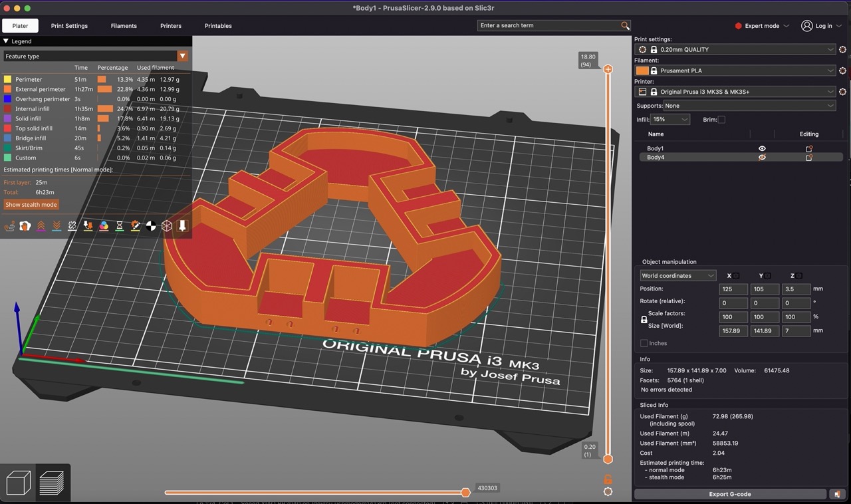This screenshot has width=851, height=504.
Task: Toggle Wipe moves icon in legend toolbar
Action: click(25, 226)
